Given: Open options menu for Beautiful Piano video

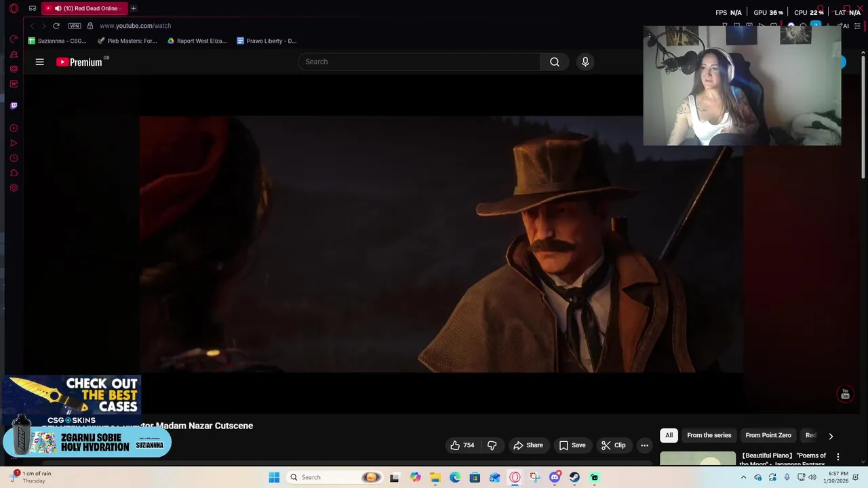Looking at the screenshot, I should pyautogui.click(x=838, y=457).
